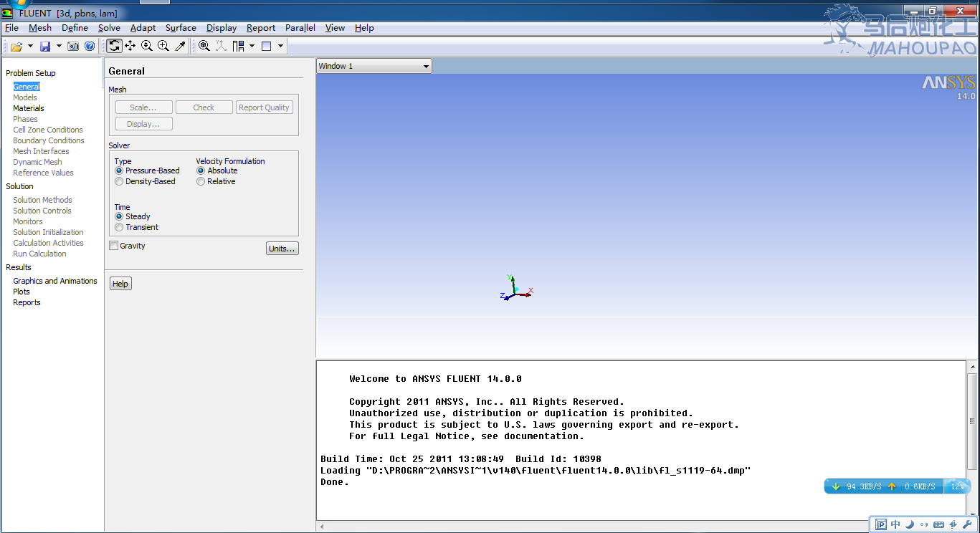
Task: Open the Report menu
Action: pyautogui.click(x=261, y=28)
